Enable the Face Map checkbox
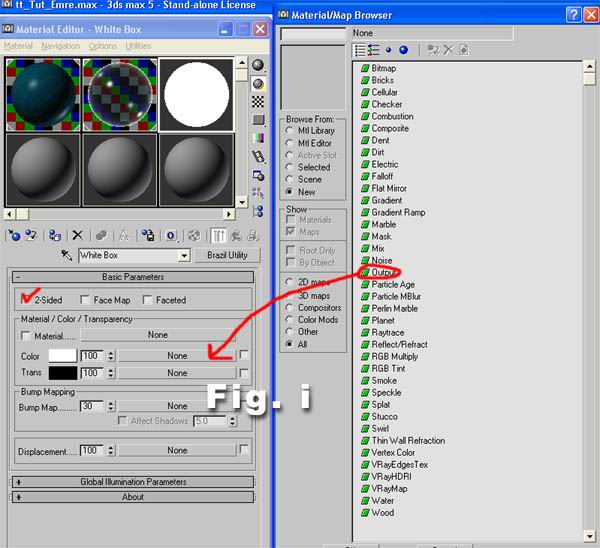The height and width of the screenshot is (548, 600). click(x=86, y=299)
